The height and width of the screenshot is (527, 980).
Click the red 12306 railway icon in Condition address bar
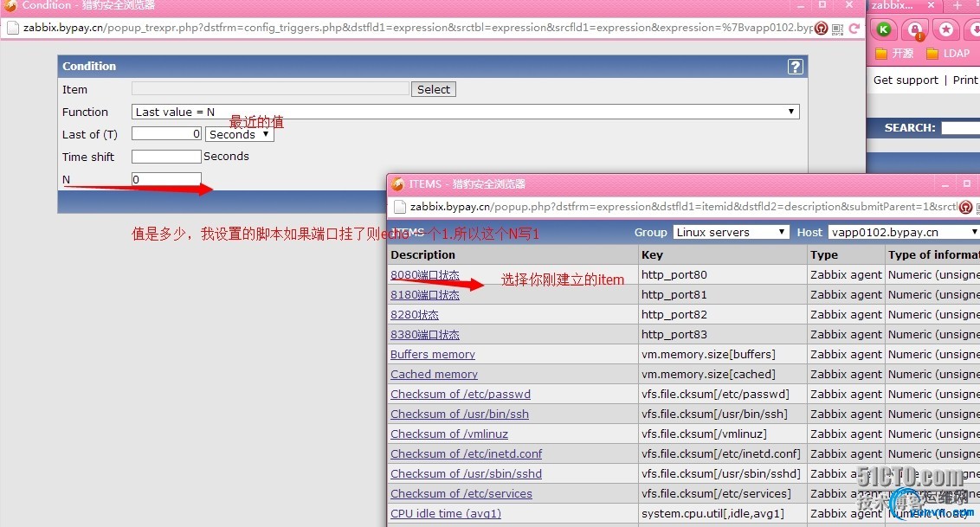point(822,28)
